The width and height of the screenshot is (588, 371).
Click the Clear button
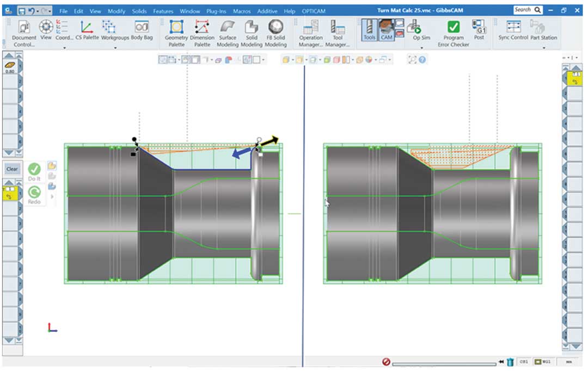(x=12, y=169)
